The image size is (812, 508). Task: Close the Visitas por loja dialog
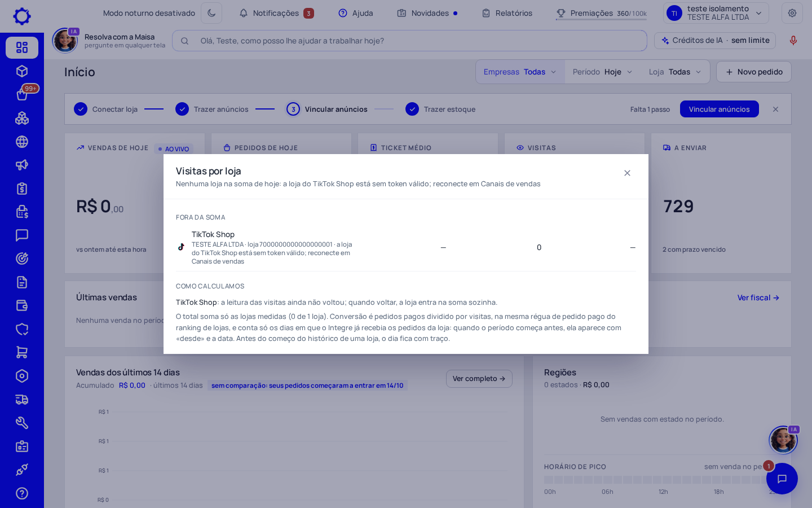(x=627, y=173)
